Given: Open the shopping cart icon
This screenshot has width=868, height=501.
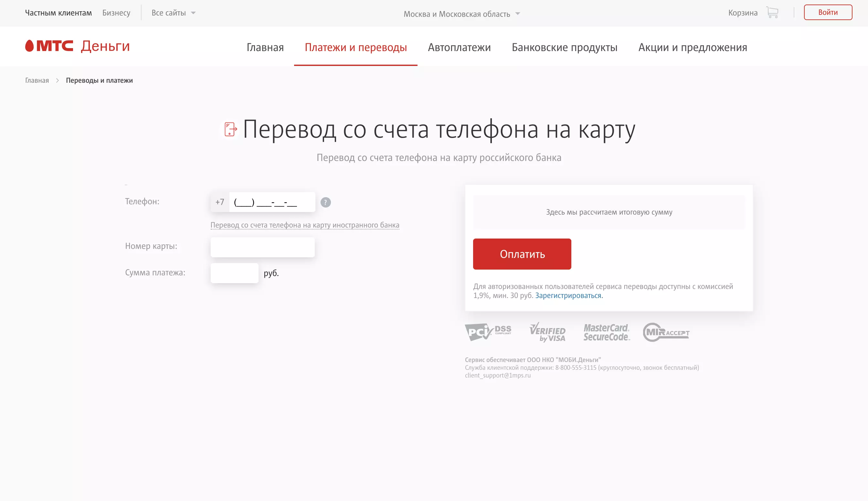Looking at the screenshot, I should coord(772,12).
